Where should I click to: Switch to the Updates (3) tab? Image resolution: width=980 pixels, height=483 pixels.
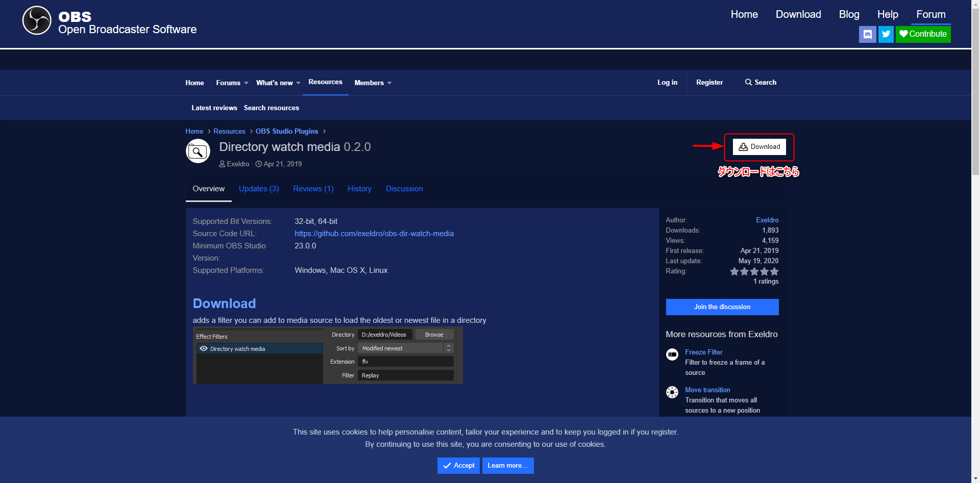(x=259, y=189)
